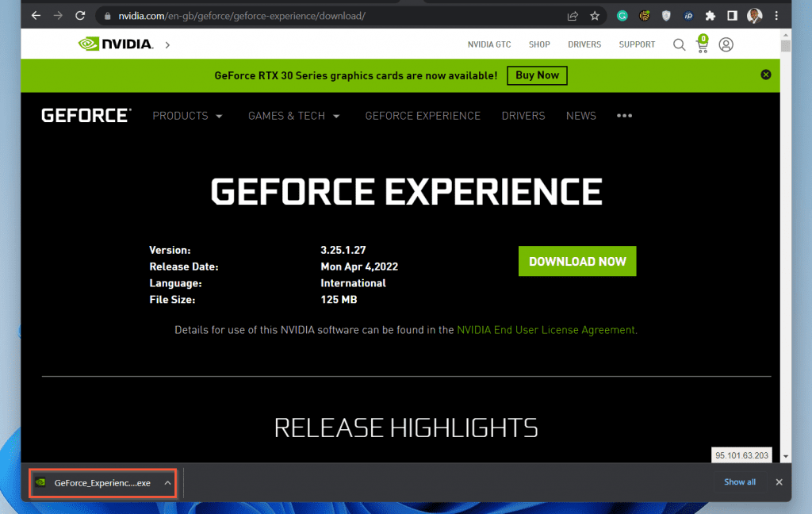Dismiss the green RTX 30 Series banner
The width and height of the screenshot is (812, 514).
click(x=765, y=75)
